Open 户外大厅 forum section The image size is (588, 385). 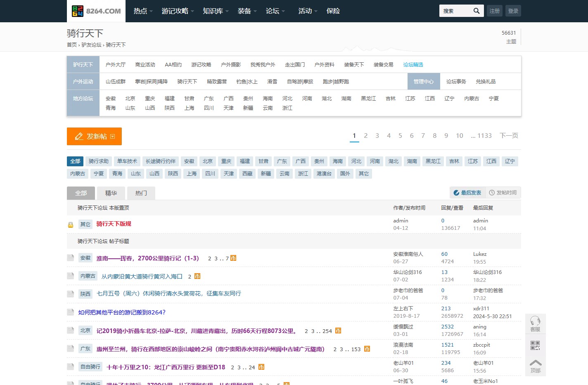(x=116, y=65)
